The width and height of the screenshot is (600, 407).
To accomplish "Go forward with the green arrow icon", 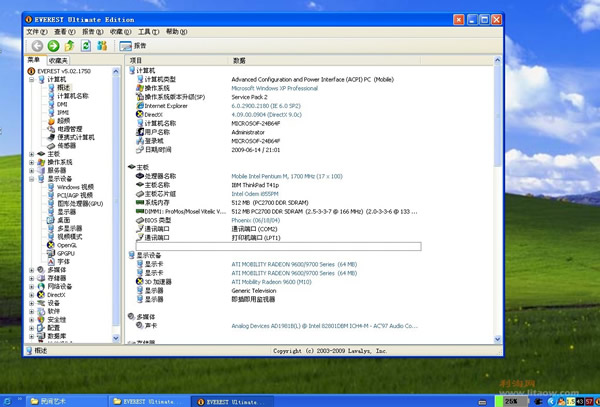I will [54, 46].
